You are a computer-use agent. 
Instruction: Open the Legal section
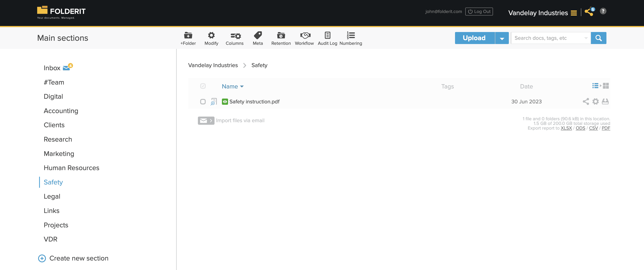click(52, 196)
